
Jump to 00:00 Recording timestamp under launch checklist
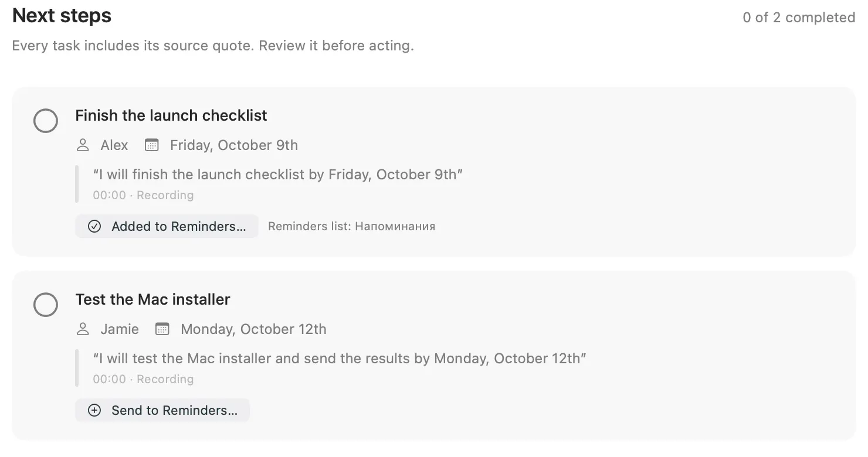(143, 196)
